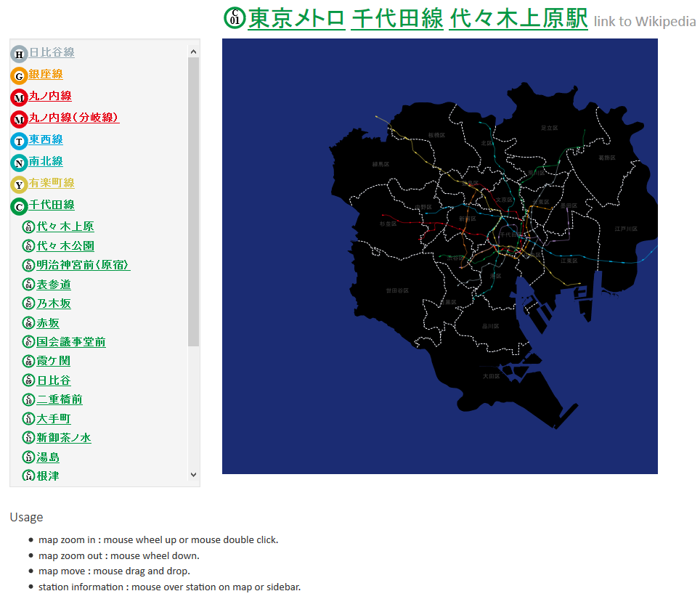Select 赤坂 station in sidebar
The width and height of the screenshot is (700, 599).
48,322
